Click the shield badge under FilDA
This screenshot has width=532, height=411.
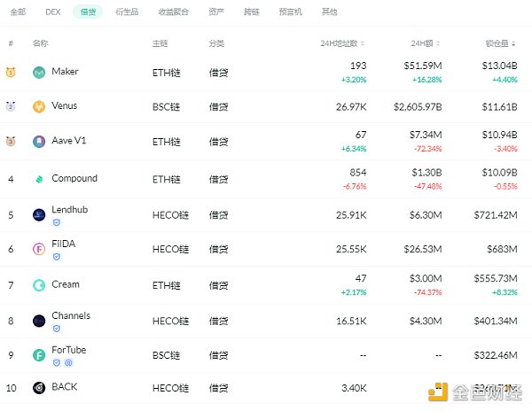[x=57, y=257]
